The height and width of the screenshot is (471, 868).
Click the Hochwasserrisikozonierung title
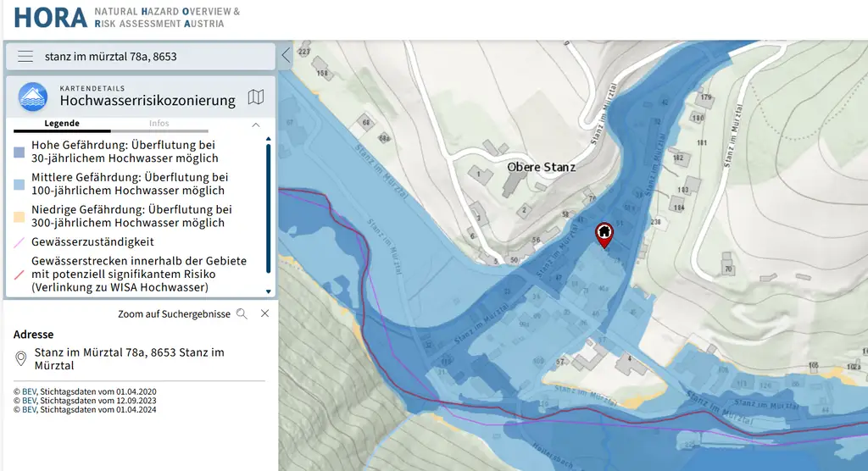point(147,100)
